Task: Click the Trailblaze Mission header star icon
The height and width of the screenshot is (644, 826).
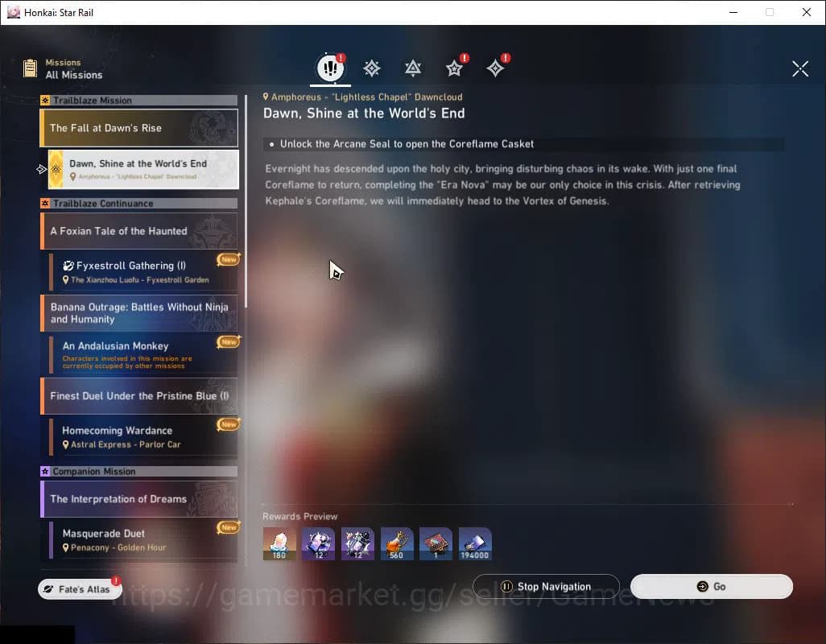Action: [x=45, y=100]
